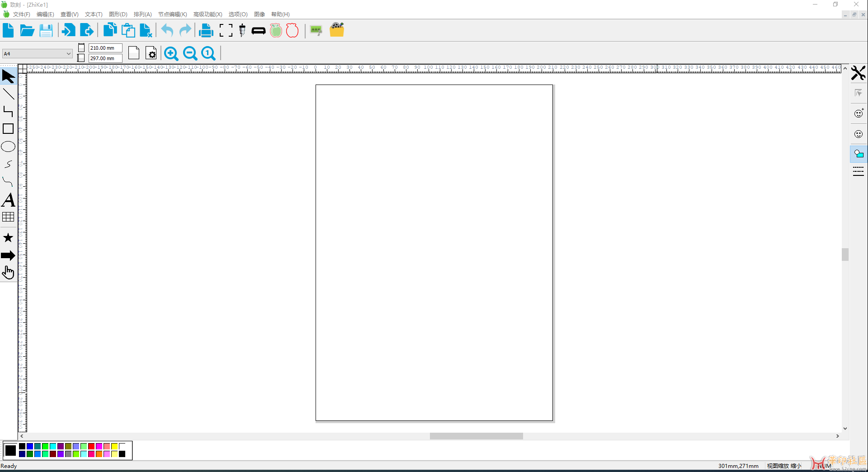This screenshot has height=472, width=868.
Task: Open the 选项(O) menu
Action: click(238, 14)
